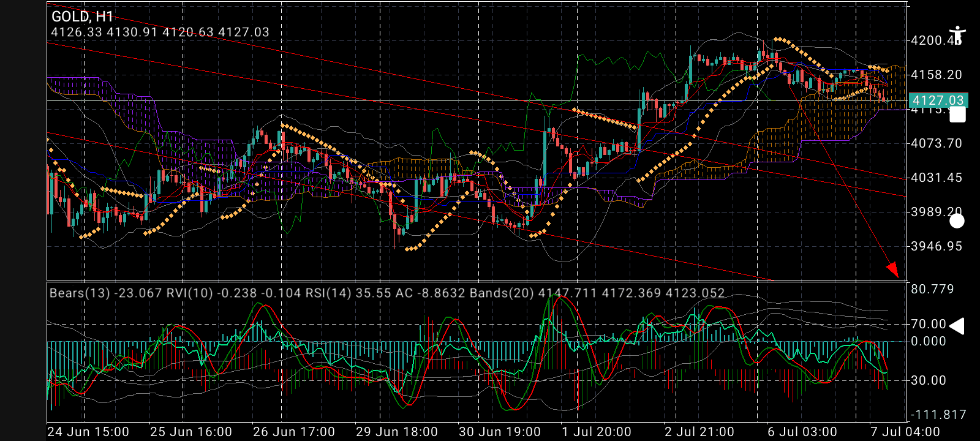Tap the GOLD, H1 chart title
The height and width of the screenshot is (441, 980).
point(82,17)
